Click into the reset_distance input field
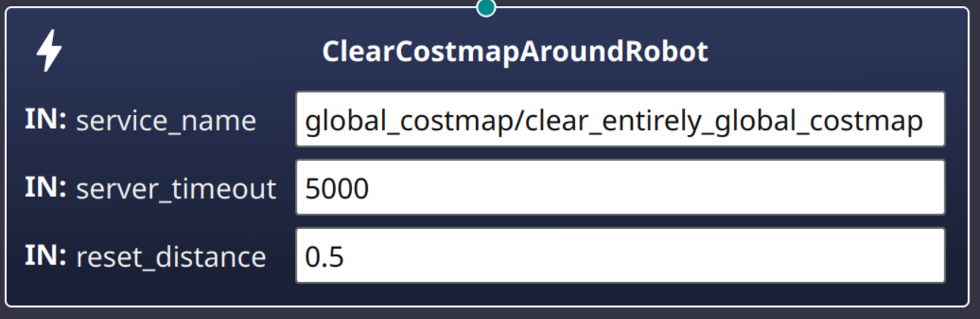The height and width of the screenshot is (319, 980). coord(620,255)
